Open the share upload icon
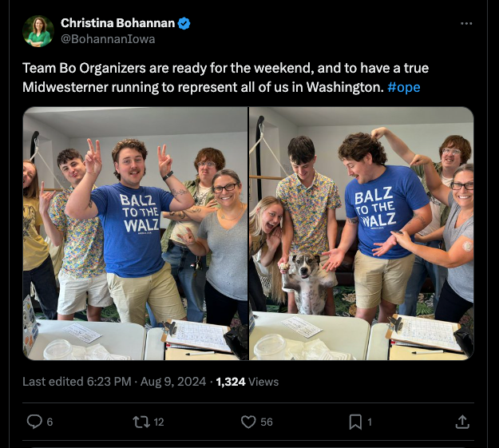The image size is (499, 448). coord(462,422)
